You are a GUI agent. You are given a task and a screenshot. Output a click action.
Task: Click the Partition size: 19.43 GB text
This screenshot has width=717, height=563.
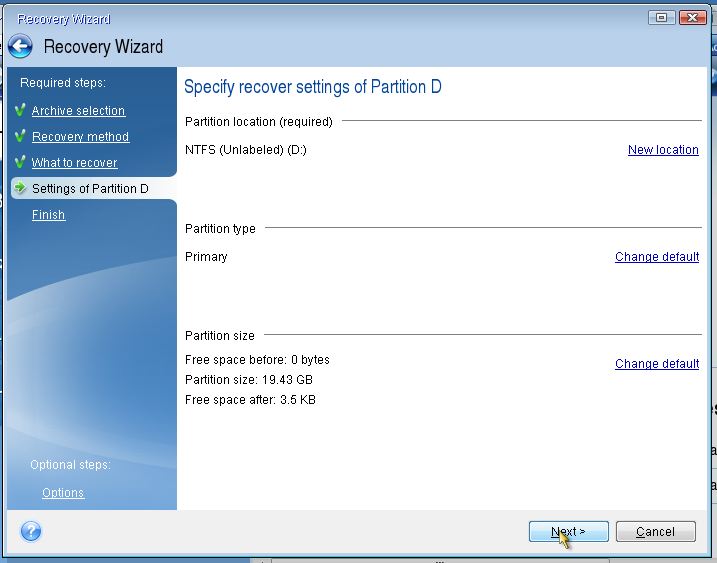click(x=249, y=380)
